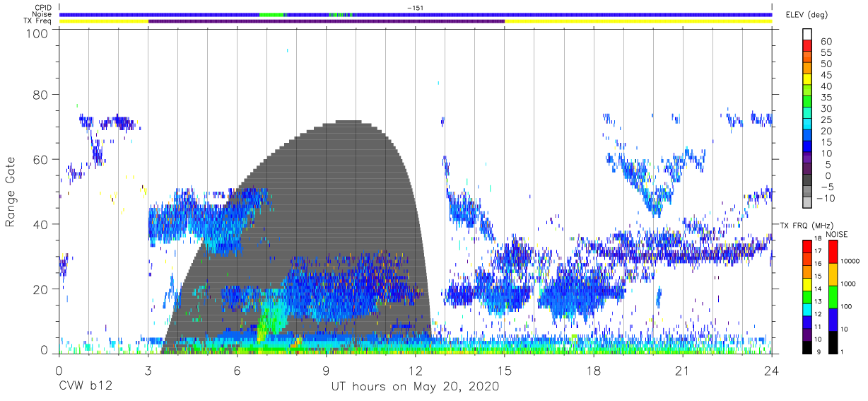Click the green swatch of the NOISE colorbar
The width and height of the screenshot is (868, 401).
coord(832,297)
